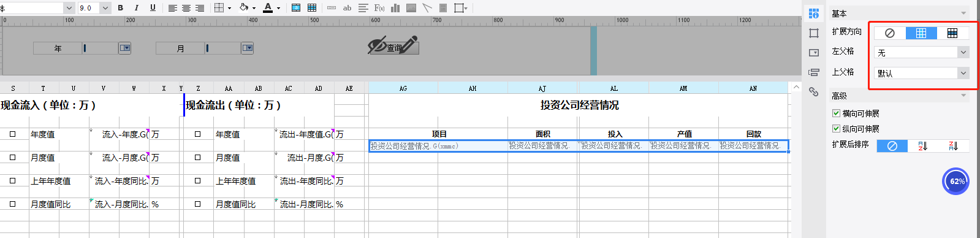Screen dimensions: 980x238
Task: Select the 现金流出(单位:万) header cell
Action: pyautogui.click(x=259, y=105)
